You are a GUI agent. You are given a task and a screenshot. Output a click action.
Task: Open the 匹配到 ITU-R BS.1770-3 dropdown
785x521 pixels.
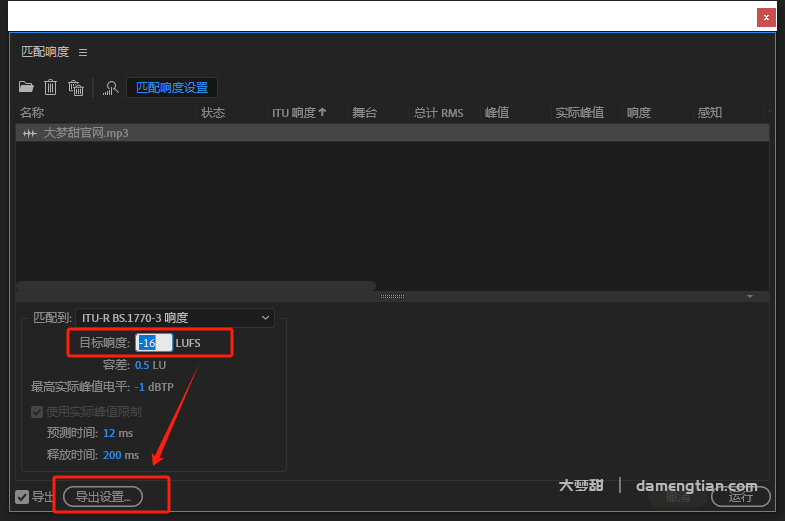tap(176, 318)
